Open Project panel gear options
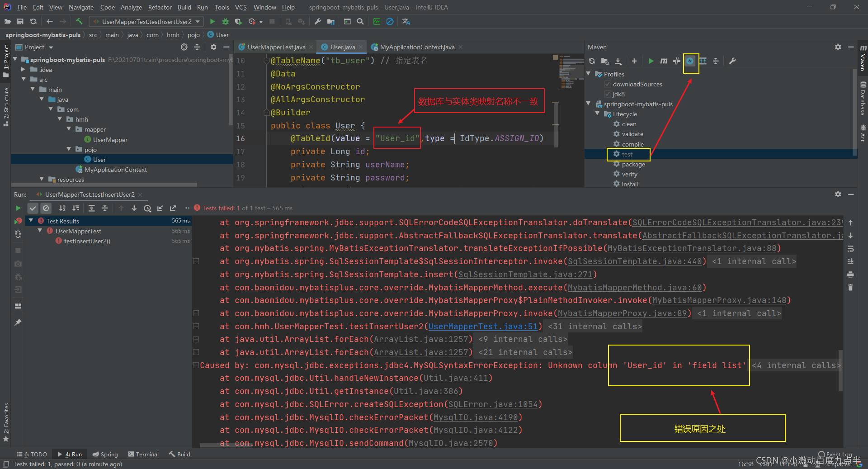Viewport: 868px width, 469px height. (x=213, y=47)
